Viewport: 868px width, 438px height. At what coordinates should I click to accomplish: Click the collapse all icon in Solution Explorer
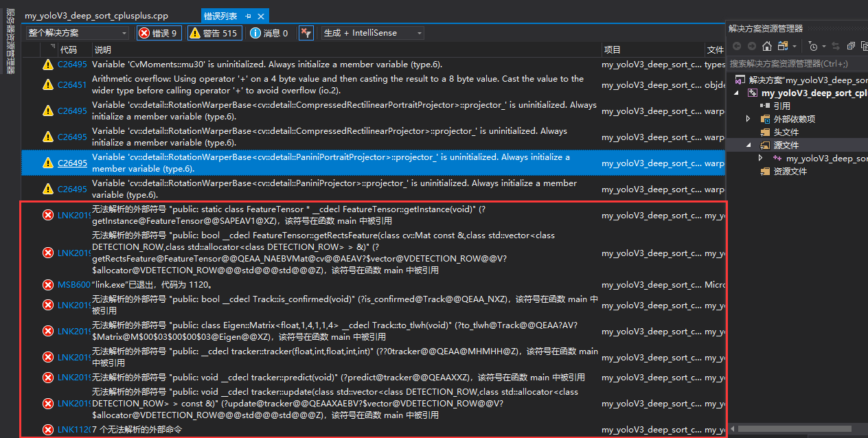[851, 46]
